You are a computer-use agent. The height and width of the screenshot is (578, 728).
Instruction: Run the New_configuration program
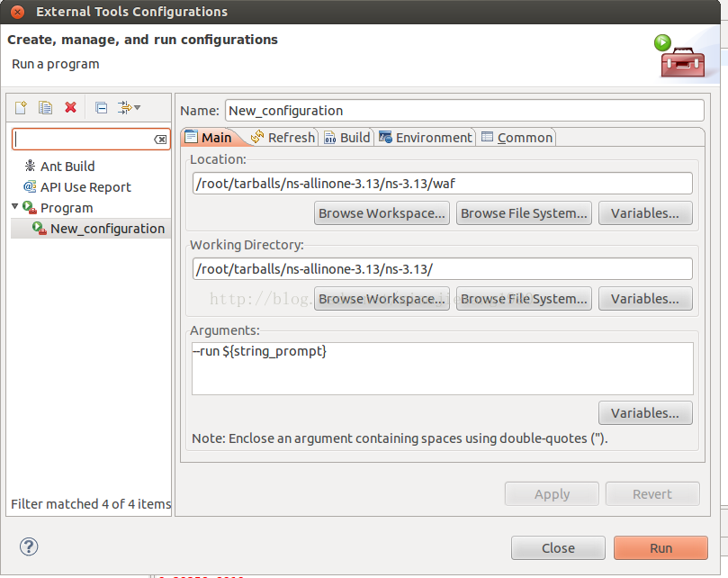point(661,547)
